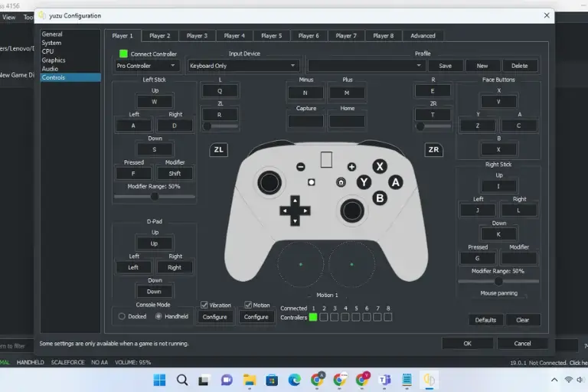588x392 pixels.
Task: Open Microsoft Teams taskbar icon
Action: tap(384, 380)
